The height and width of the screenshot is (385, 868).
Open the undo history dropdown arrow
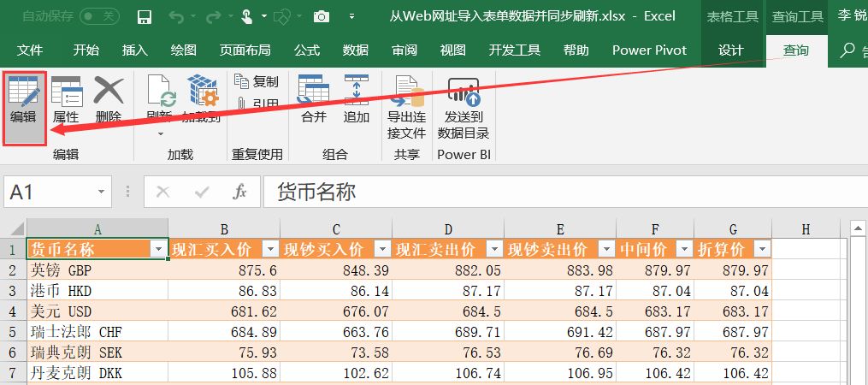(192, 16)
